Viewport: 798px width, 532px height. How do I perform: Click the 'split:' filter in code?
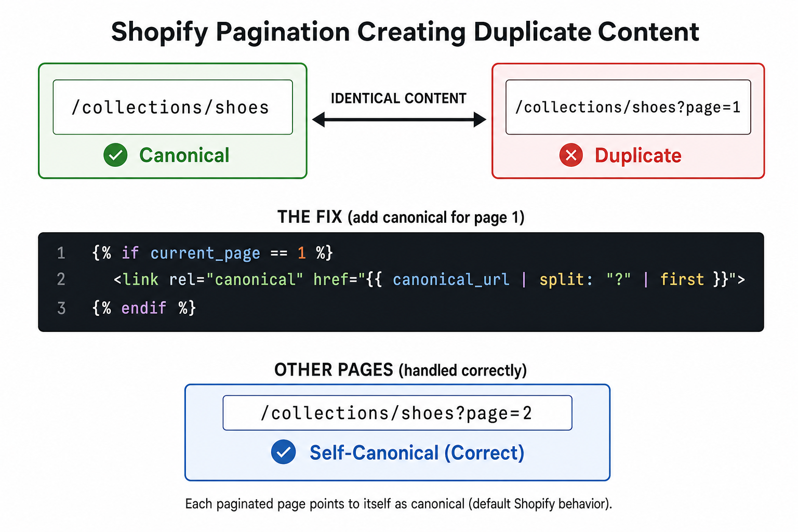[566, 280]
